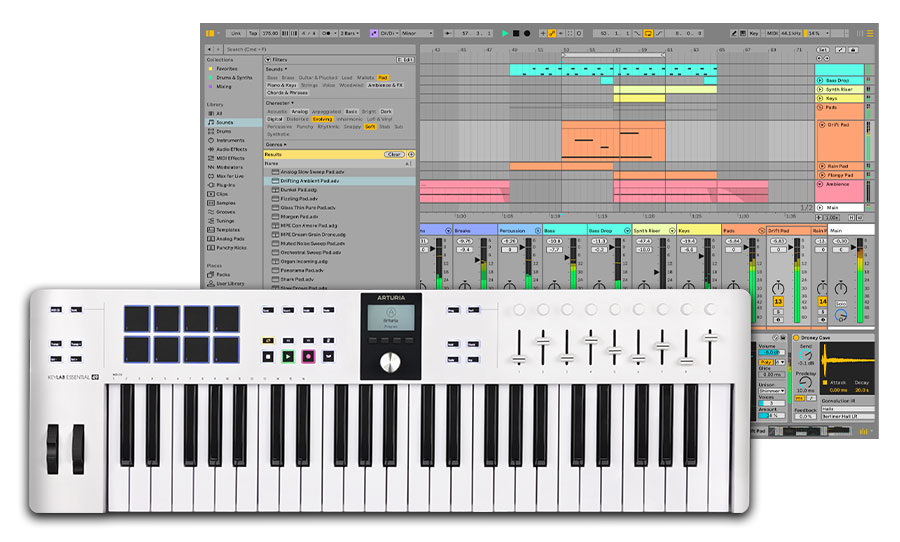
Task: Toggle the yellow Loop switch
Action: pos(648,33)
